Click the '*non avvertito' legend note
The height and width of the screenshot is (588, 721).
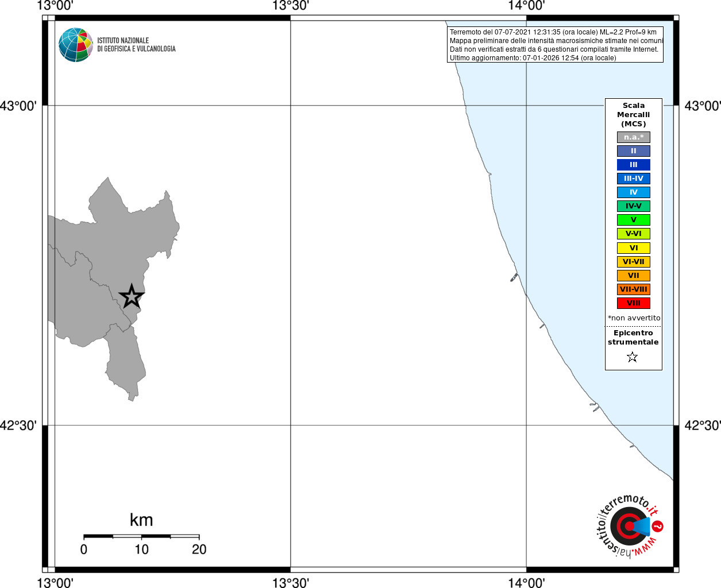point(634,318)
